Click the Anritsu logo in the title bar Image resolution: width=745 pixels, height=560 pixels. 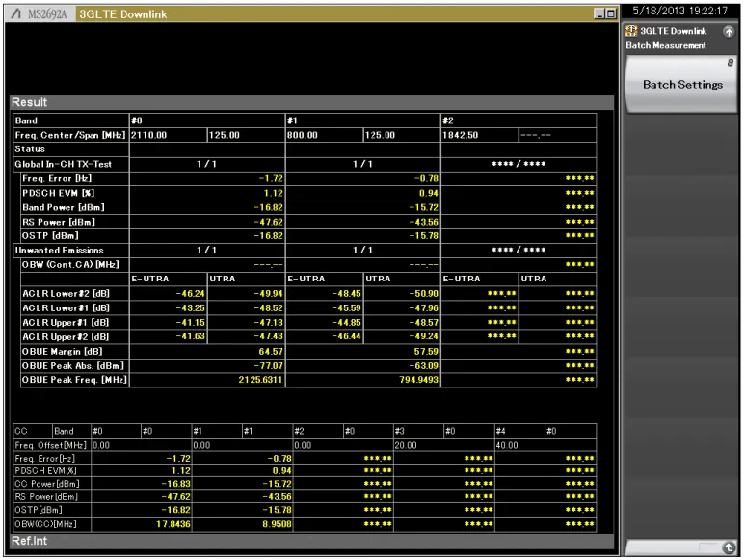click(x=16, y=13)
